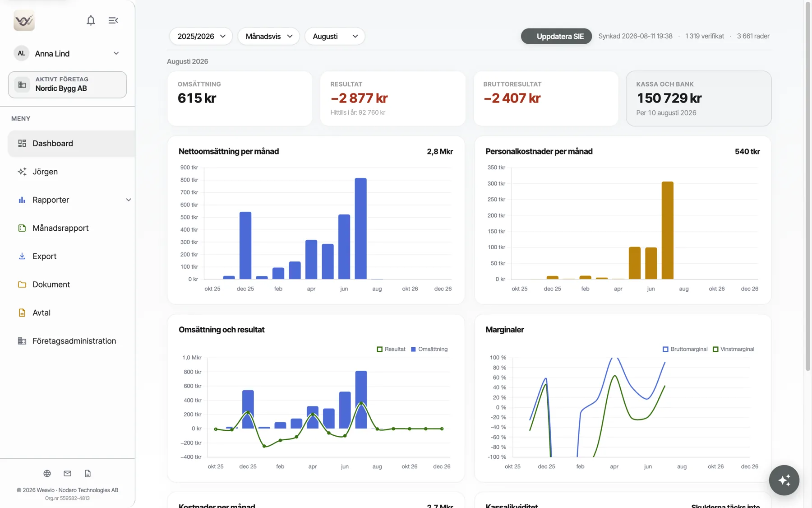Open Månadsrapport page
This screenshot has width=812, height=508.
tap(71, 228)
